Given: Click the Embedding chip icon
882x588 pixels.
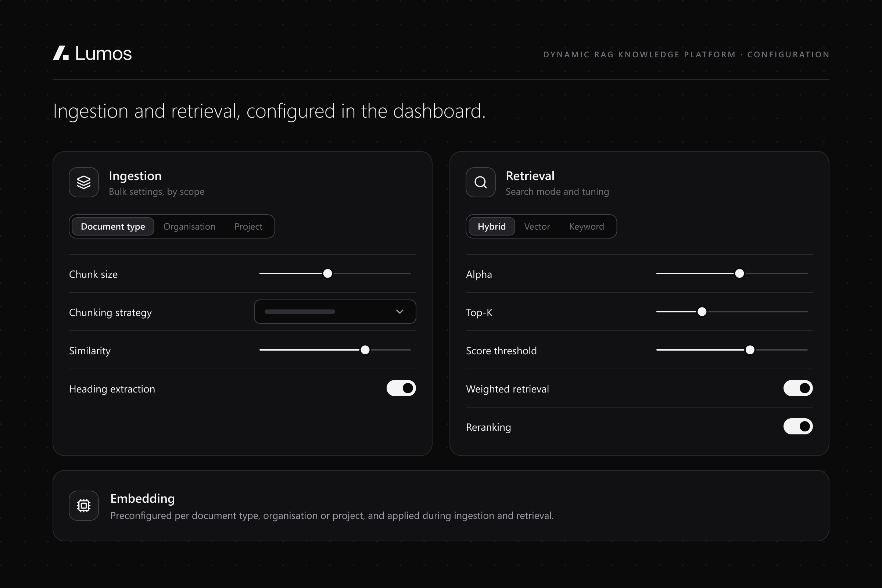Looking at the screenshot, I should point(84,506).
